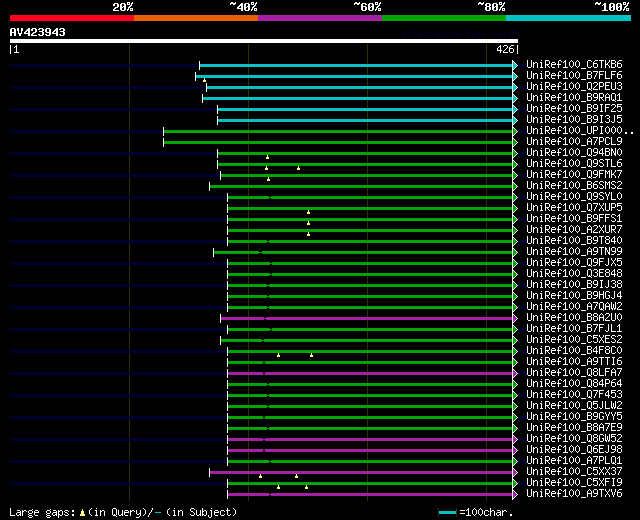Click the arrowhead at the end of the A9TXV6 bar
Viewport: 640px width, 520px height.
coord(515,494)
